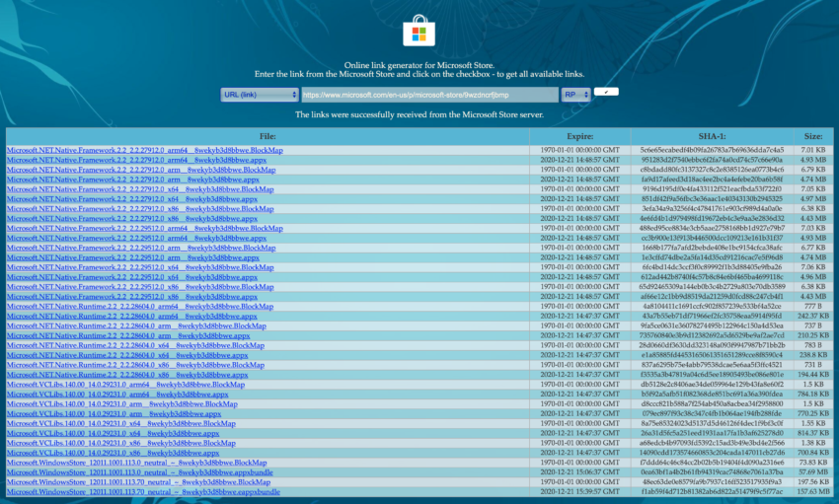Open NET.Native.Runtime 2.2.28604.0 arm BlockMap link
The image size is (839, 504).
(136, 325)
